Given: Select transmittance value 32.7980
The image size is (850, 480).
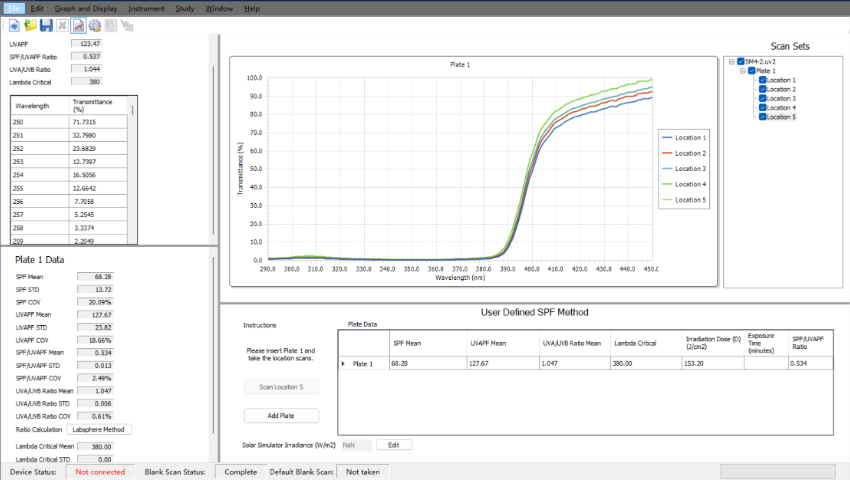Looking at the screenshot, I should 99,135.
